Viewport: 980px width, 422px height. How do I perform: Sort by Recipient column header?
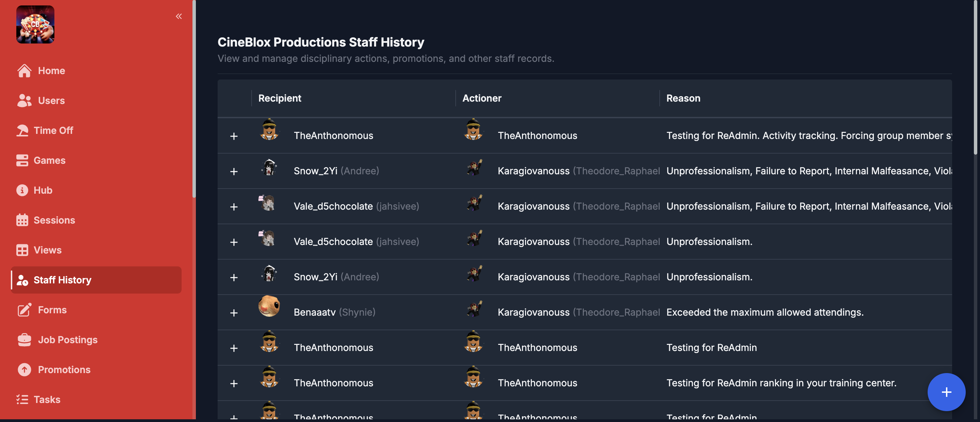[280, 98]
